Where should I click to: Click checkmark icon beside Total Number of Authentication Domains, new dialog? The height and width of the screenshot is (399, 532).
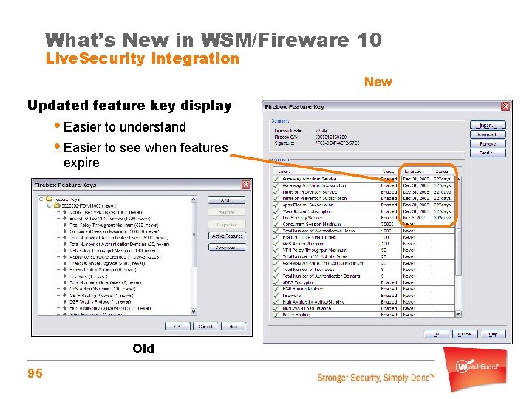tap(276, 276)
